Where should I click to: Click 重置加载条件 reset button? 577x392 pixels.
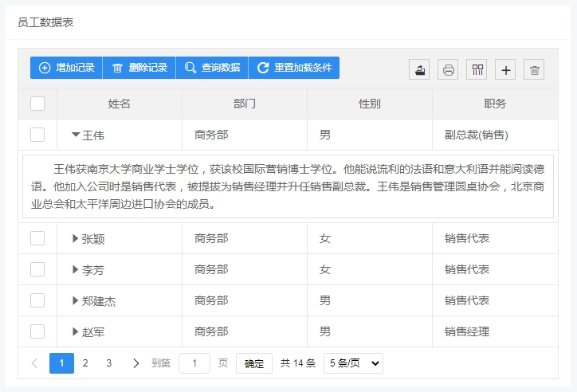294,68
